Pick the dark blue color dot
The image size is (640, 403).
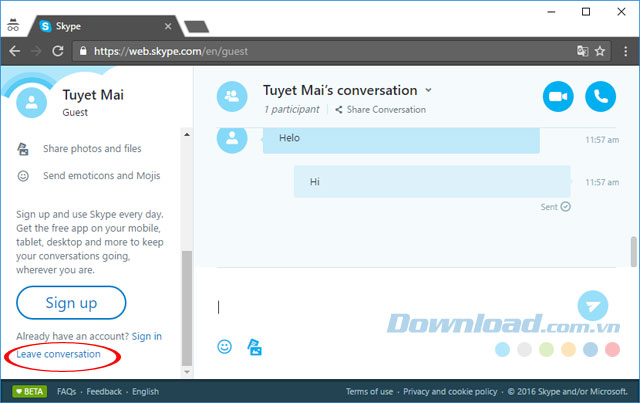(590, 350)
